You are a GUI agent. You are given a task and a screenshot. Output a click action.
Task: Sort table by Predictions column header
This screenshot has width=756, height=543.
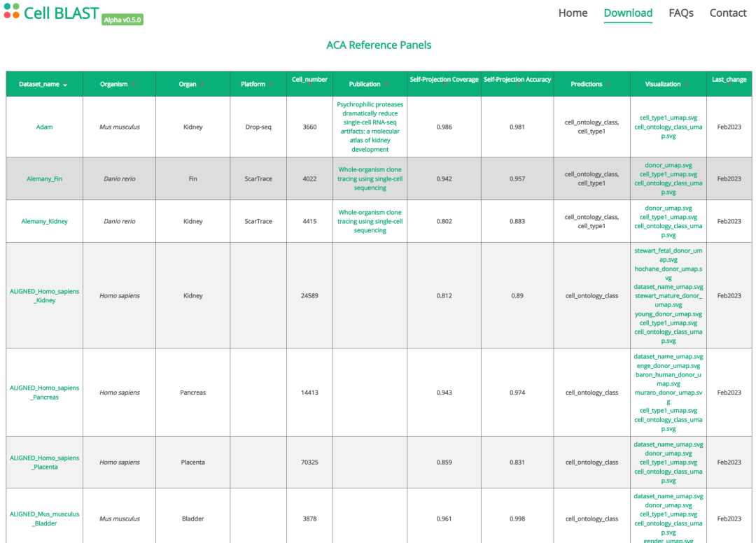click(x=591, y=84)
